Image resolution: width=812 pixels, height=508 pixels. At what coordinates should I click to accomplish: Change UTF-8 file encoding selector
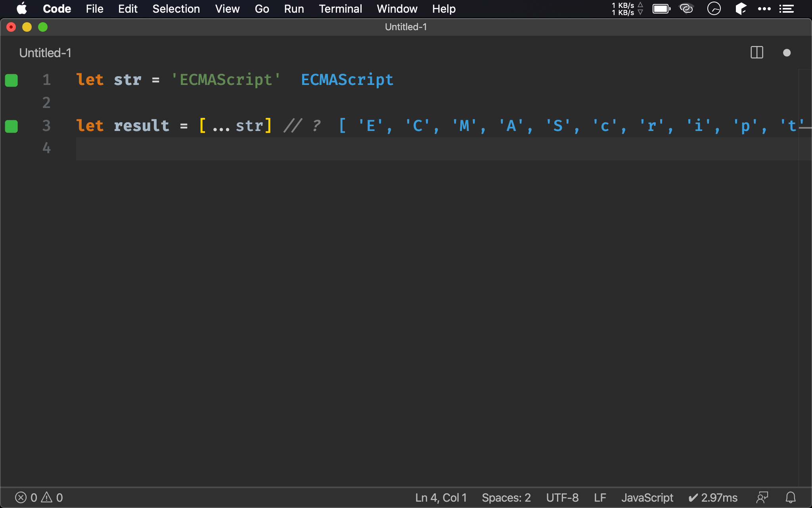562,497
